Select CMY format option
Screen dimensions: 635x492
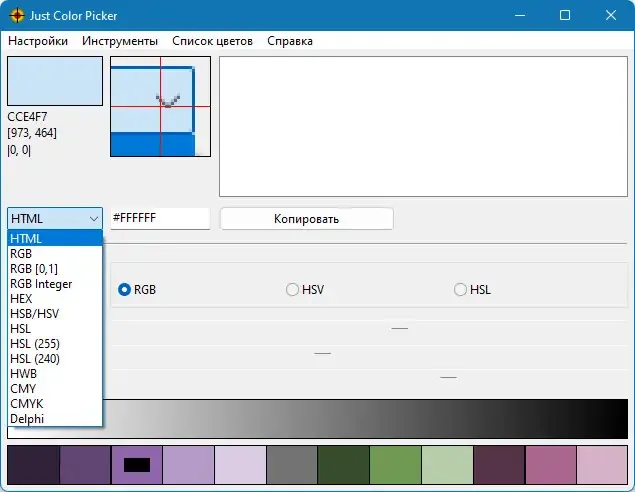pos(55,388)
